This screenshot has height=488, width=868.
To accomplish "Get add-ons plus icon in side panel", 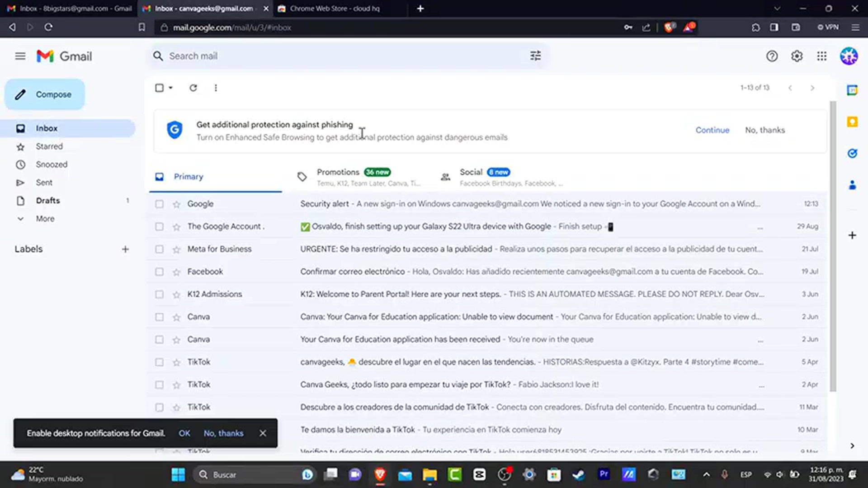I will (852, 235).
